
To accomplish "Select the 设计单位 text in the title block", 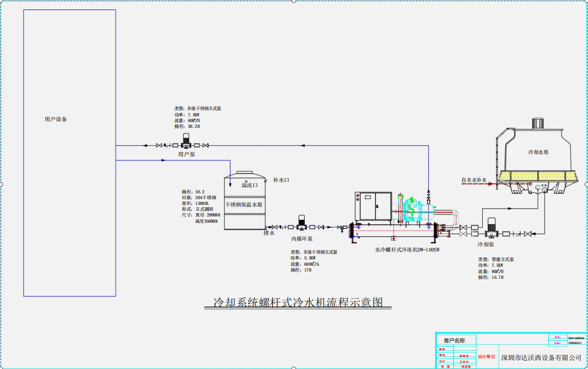I will pyautogui.click(x=487, y=356).
